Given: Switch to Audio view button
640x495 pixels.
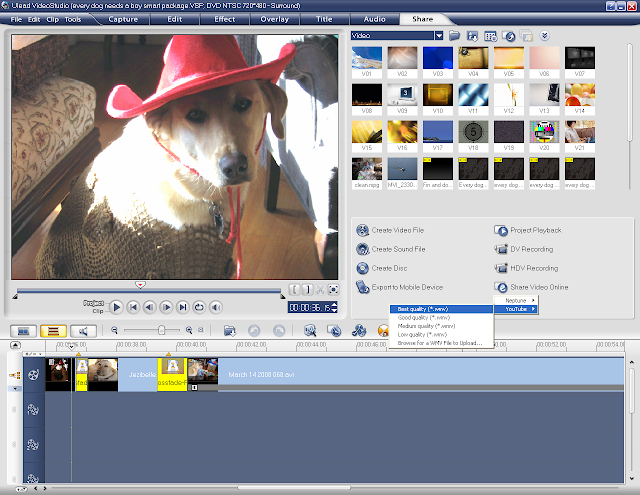Looking at the screenshot, I should click(83, 331).
